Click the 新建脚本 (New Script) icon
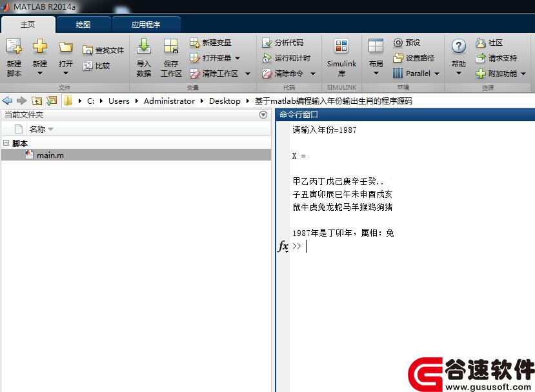The height and width of the screenshot is (392, 535). click(x=14, y=46)
